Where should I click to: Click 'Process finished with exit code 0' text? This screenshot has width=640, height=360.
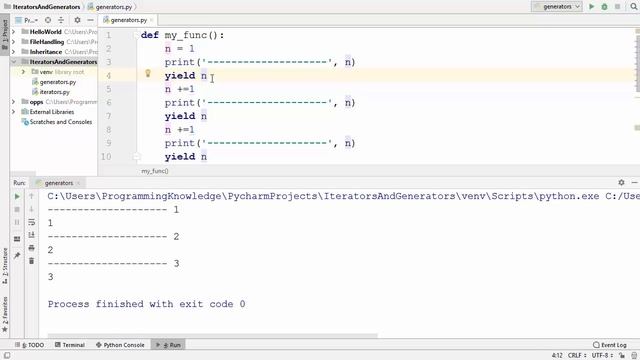147,304
